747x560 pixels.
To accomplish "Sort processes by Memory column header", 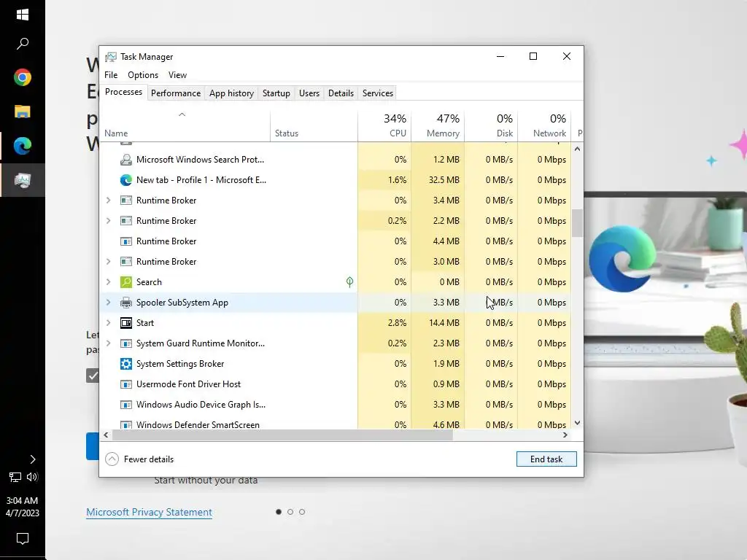I will (x=438, y=125).
